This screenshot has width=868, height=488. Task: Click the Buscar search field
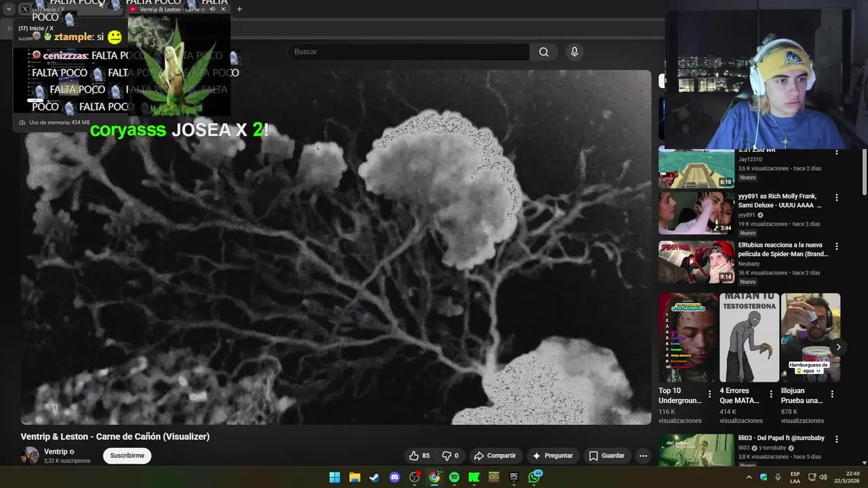click(408, 52)
